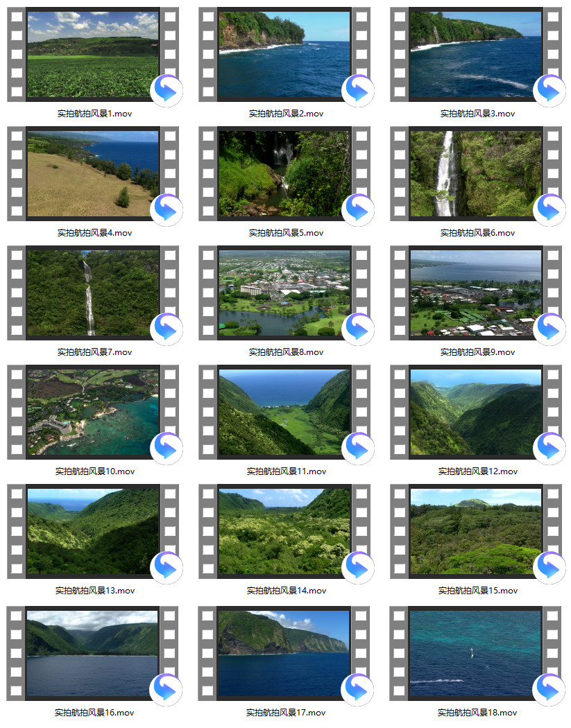Click the filename 实拍航拍风景6.mov

477,233
